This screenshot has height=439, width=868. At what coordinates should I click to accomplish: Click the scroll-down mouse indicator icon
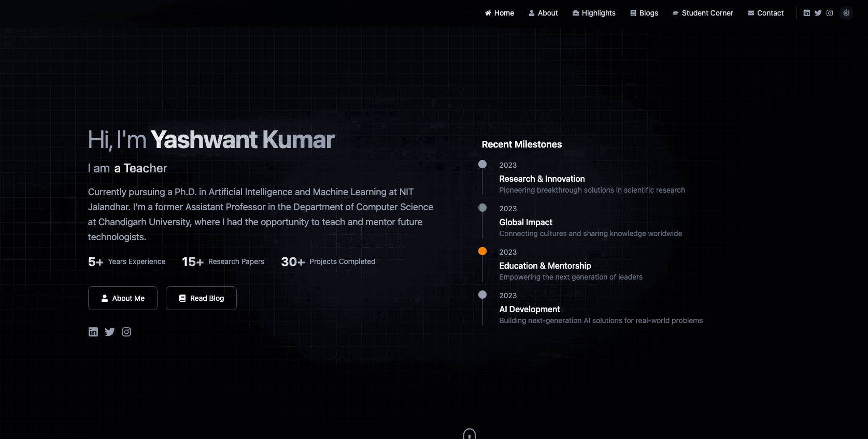click(469, 434)
